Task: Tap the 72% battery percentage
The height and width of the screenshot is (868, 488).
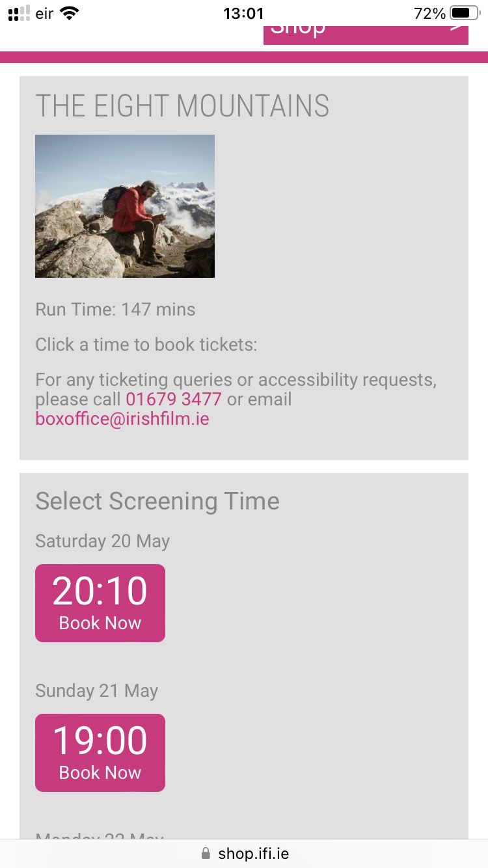Action: point(429,14)
